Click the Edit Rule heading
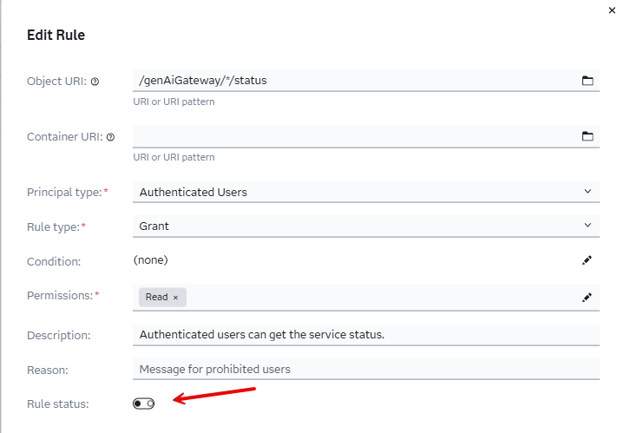This screenshot has width=624, height=433. (56, 35)
